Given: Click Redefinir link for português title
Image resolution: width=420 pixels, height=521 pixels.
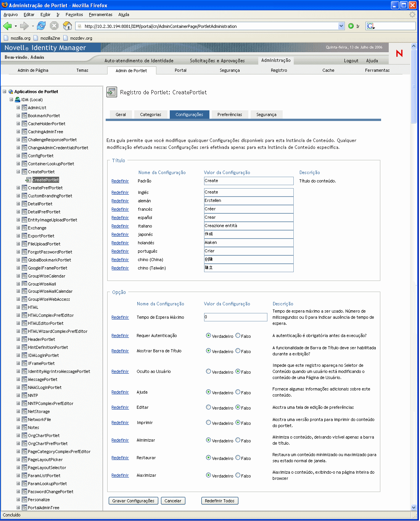Looking at the screenshot, I should tap(120, 251).
